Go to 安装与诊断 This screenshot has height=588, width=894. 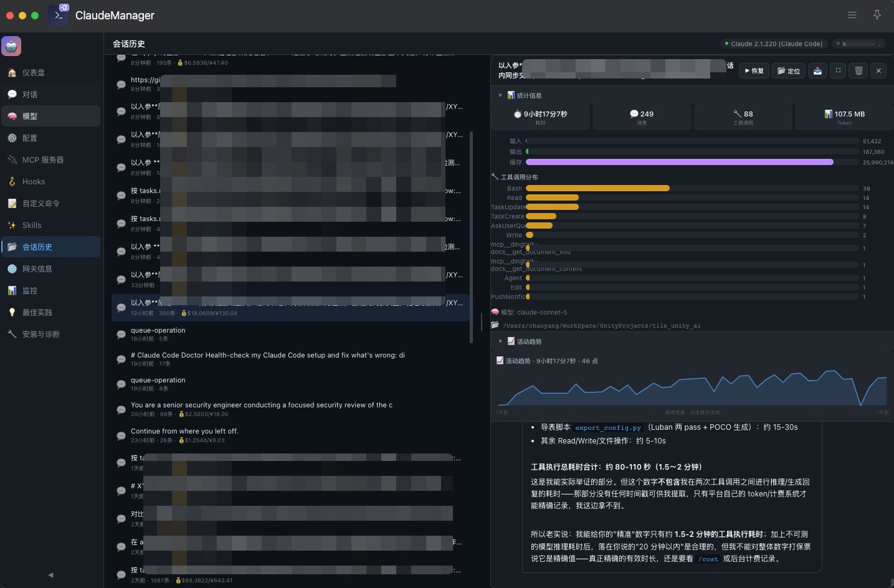(50, 334)
